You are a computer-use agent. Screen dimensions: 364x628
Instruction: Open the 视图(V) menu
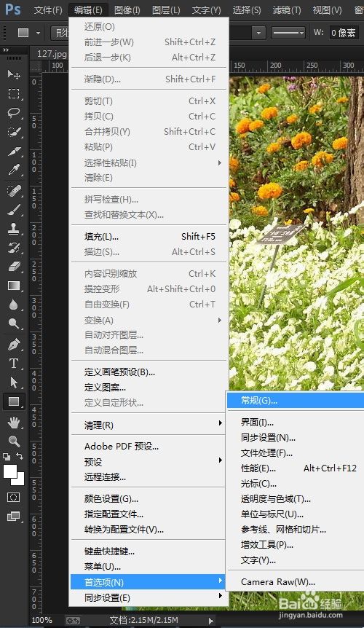[327, 10]
